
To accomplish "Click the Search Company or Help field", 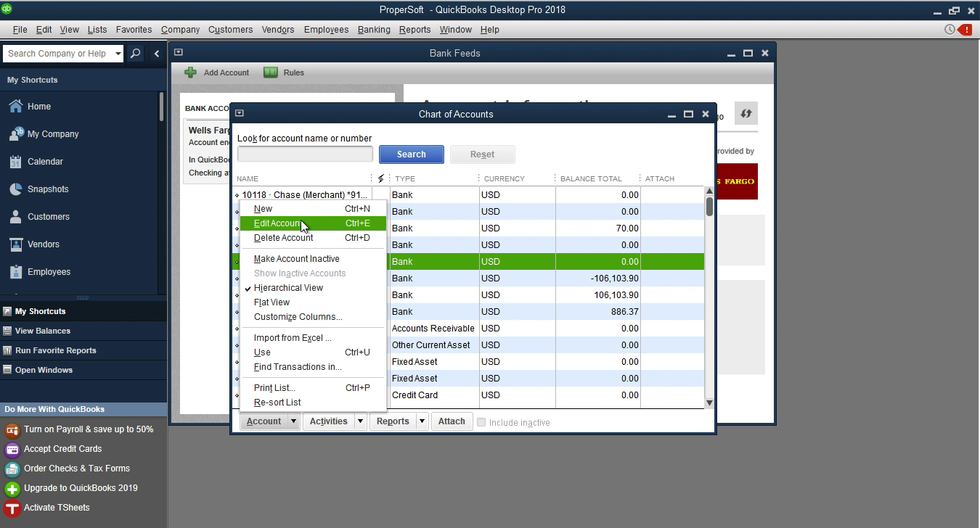I will tap(58, 54).
